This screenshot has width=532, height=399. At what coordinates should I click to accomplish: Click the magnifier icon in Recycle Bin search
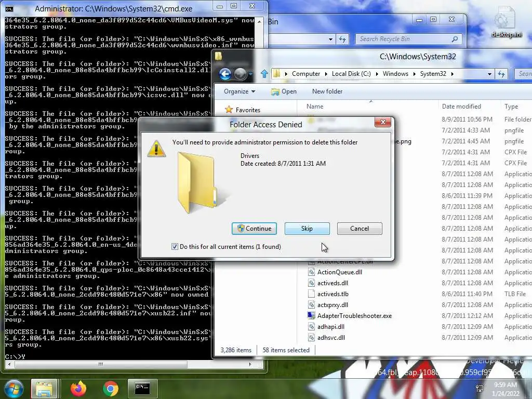point(455,39)
